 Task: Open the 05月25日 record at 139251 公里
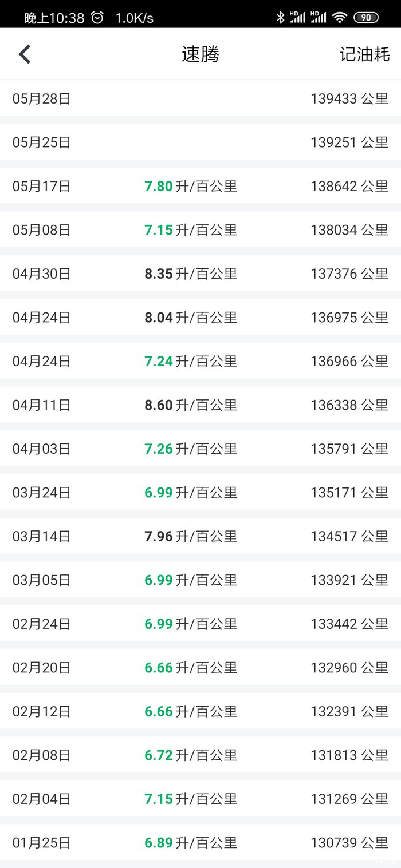point(200,142)
